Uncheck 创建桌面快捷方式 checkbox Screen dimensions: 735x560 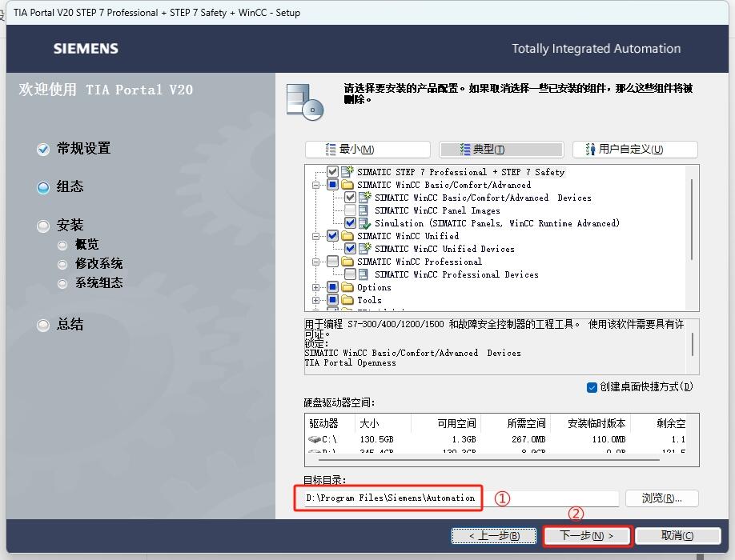click(592, 387)
